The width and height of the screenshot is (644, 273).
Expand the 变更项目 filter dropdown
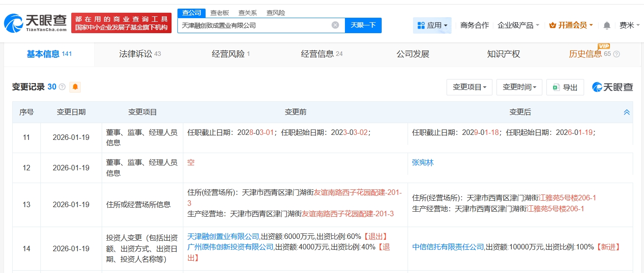click(x=469, y=87)
